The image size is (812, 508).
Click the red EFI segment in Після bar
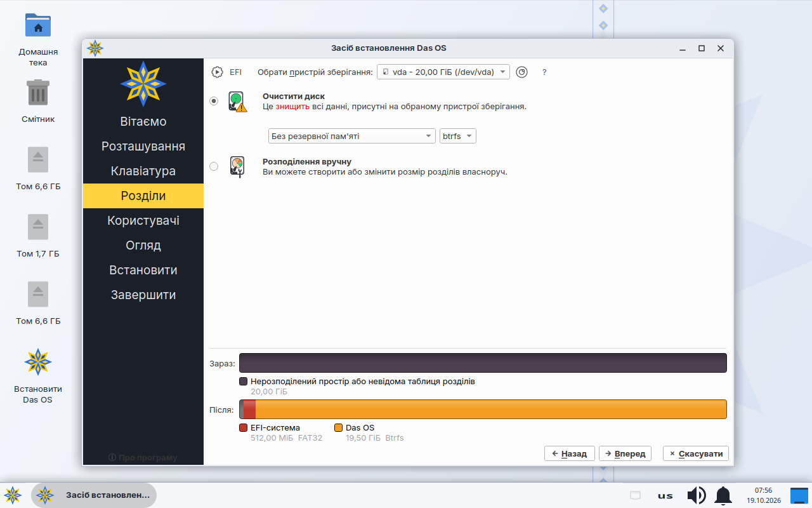249,409
